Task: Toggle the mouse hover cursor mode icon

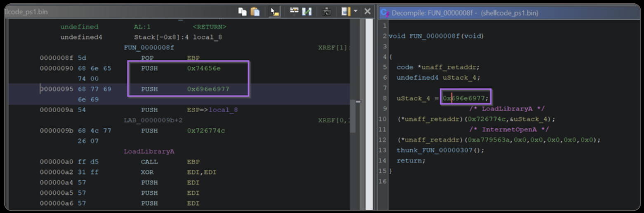Action: tap(274, 12)
